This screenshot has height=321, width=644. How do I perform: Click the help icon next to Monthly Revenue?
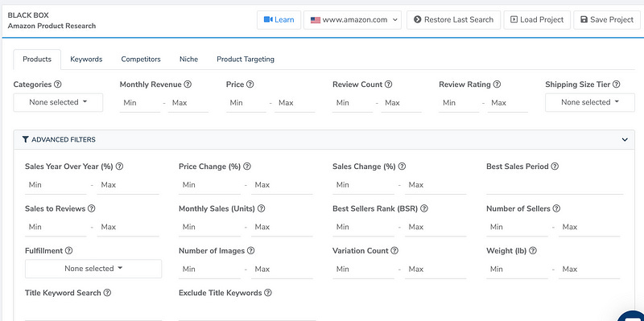click(188, 84)
